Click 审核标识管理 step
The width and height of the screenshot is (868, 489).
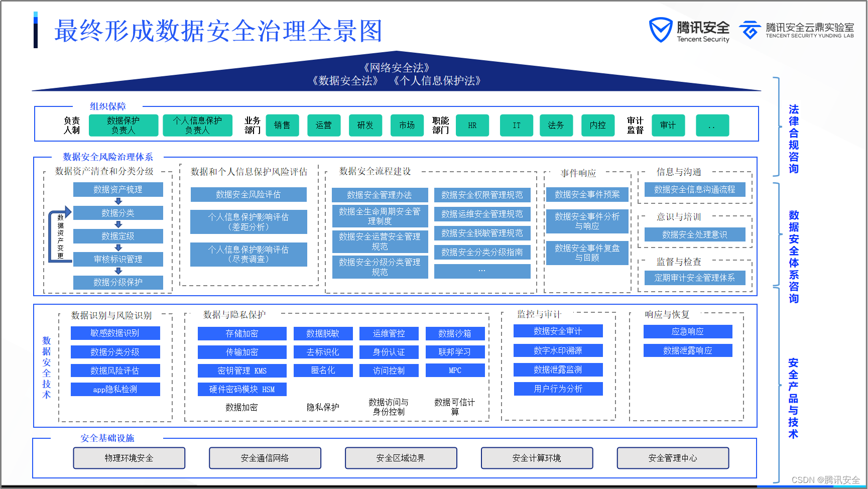(118, 259)
